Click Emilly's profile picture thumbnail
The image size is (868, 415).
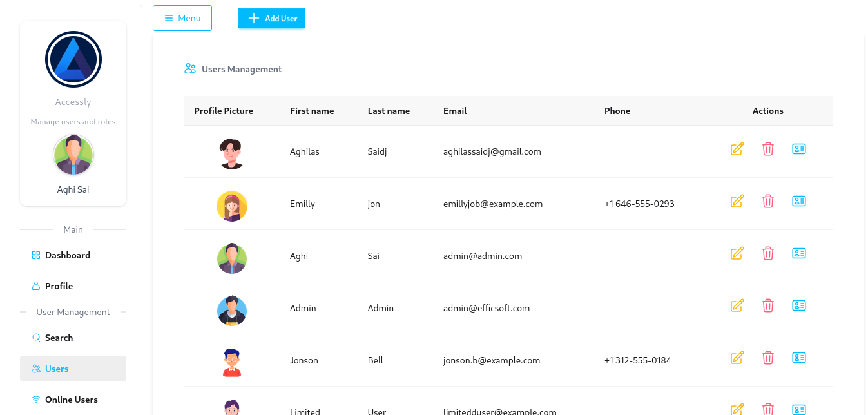pyautogui.click(x=232, y=206)
